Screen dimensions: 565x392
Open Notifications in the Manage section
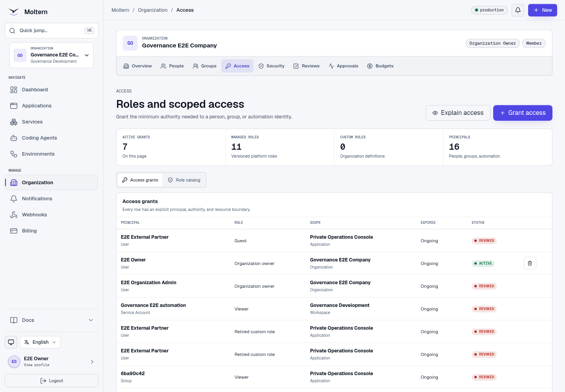coord(51,199)
